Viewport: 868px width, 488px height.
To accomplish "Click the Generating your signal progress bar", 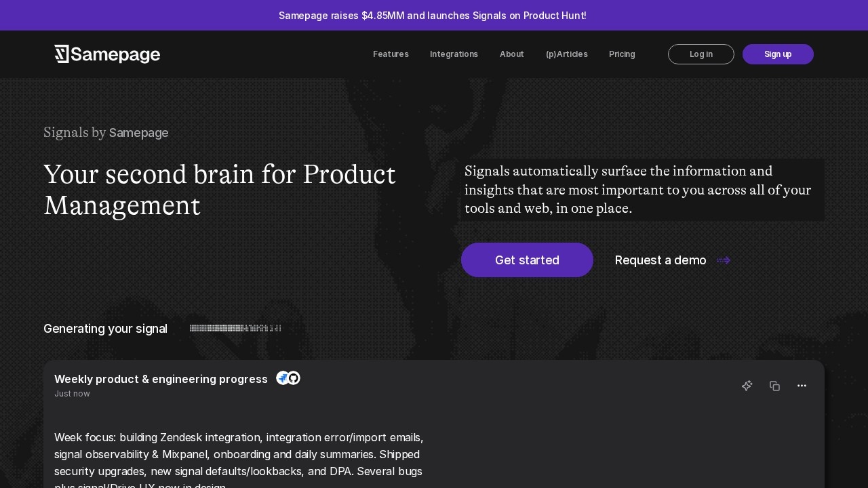I will tap(235, 328).
